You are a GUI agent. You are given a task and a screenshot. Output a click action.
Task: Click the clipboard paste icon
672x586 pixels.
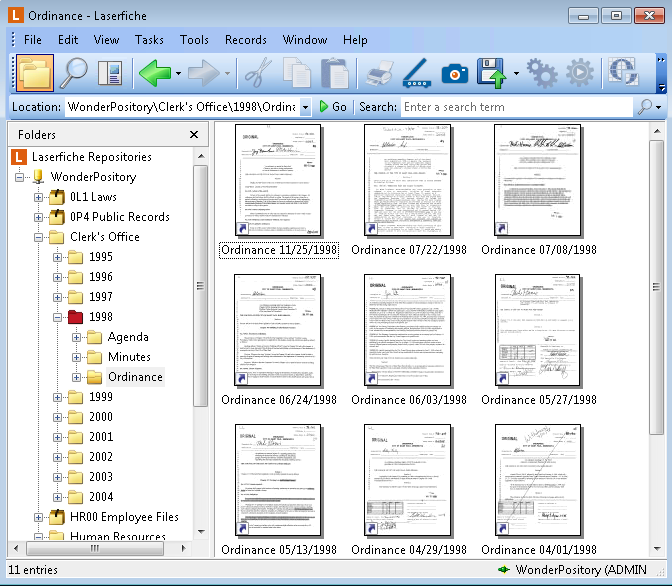point(335,73)
